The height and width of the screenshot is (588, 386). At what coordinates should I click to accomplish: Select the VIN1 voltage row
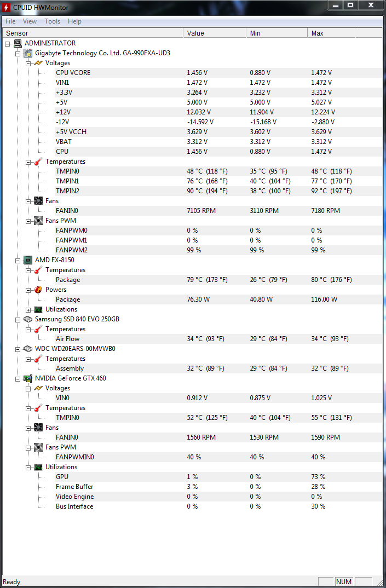(218, 83)
